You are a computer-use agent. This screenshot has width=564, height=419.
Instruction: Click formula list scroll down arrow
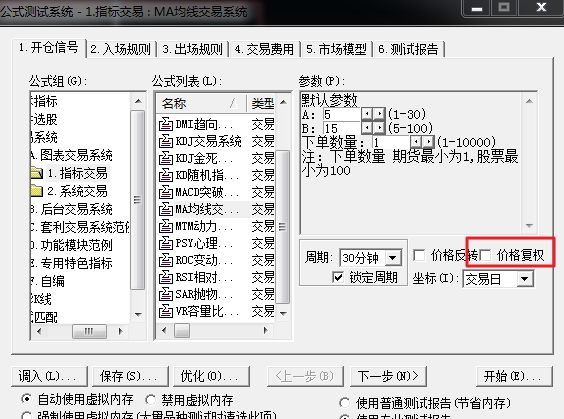click(283, 313)
